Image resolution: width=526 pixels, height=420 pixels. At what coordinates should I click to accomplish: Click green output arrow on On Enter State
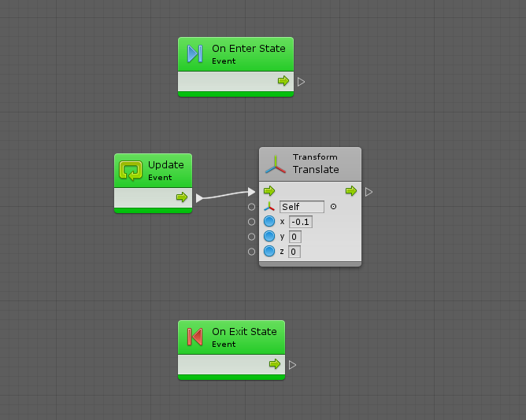click(283, 81)
